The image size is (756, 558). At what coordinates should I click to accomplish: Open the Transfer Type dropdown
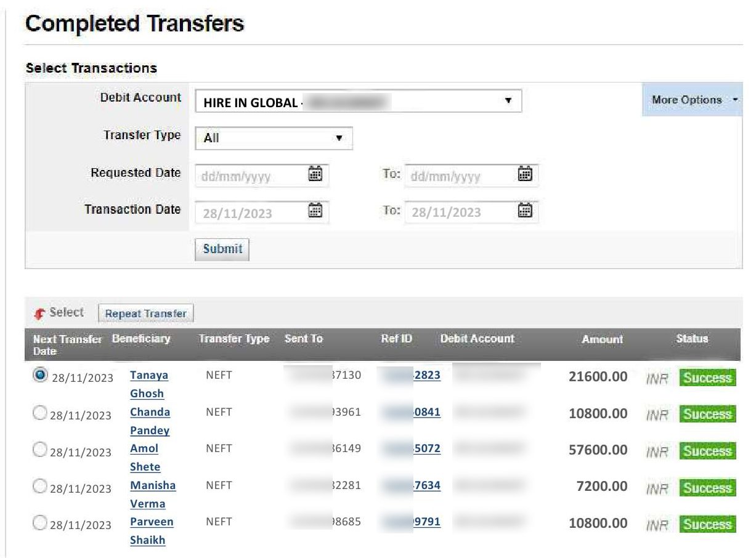[274, 139]
